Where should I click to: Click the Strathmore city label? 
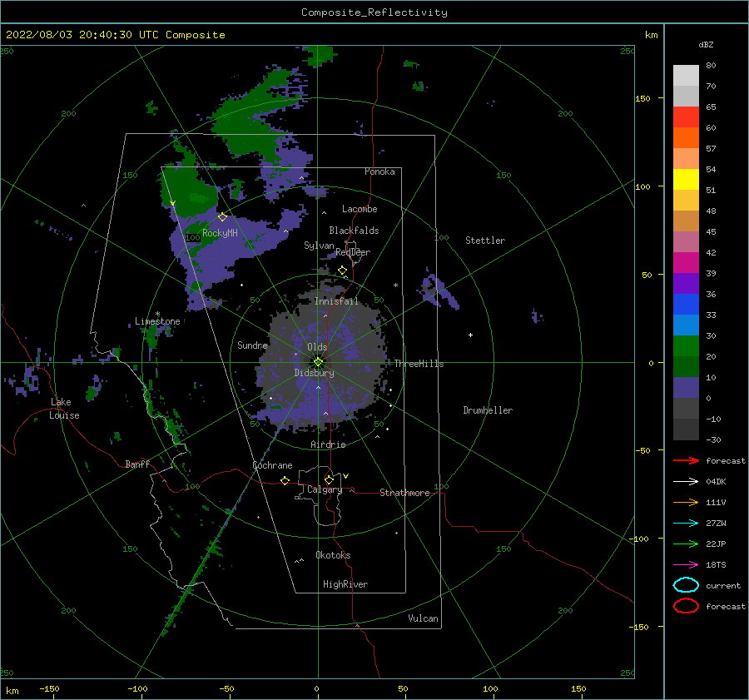[404, 493]
